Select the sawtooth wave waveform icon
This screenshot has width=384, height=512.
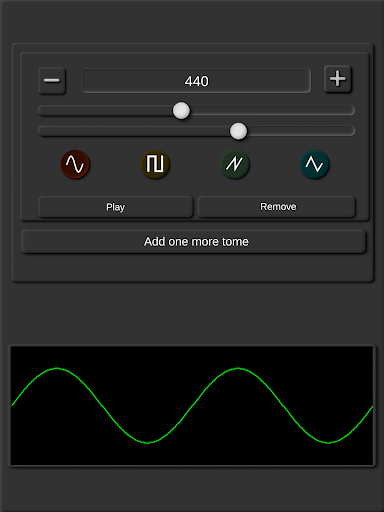click(235, 164)
